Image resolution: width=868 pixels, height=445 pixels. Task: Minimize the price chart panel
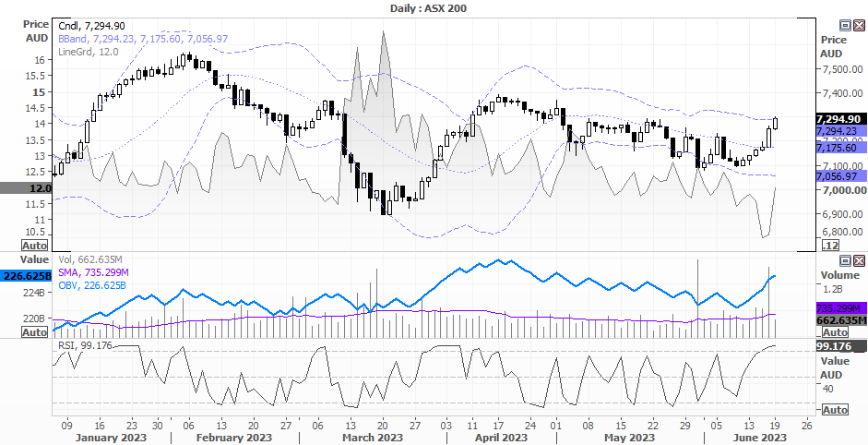[x=845, y=25]
